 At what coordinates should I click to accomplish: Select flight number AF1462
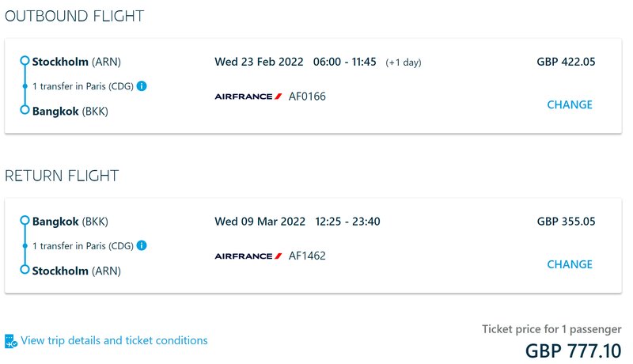coord(307,256)
